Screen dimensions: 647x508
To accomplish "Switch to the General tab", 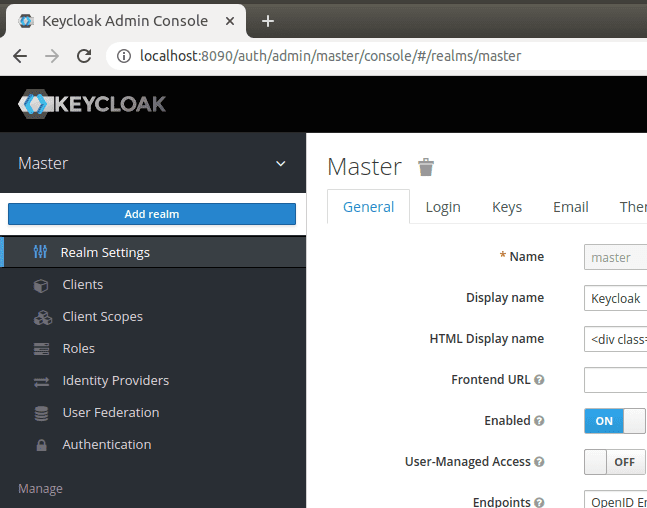I will pyautogui.click(x=368, y=207).
